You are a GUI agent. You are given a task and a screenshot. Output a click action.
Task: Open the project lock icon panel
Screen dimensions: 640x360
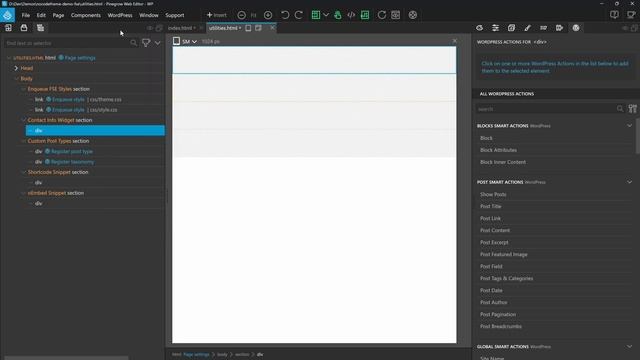point(24,28)
